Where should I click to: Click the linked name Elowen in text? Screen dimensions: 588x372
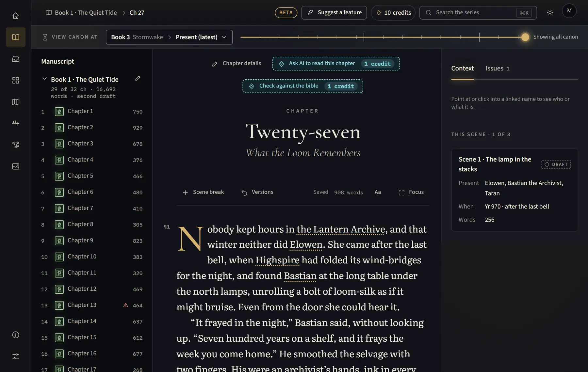tap(306, 244)
